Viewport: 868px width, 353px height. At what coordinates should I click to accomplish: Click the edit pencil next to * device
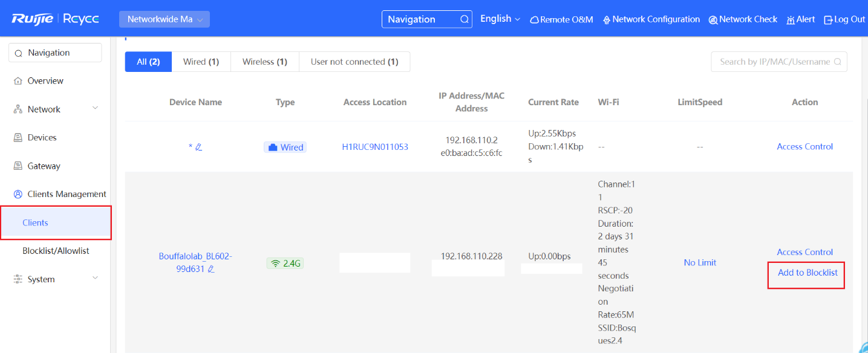[x=199, y=147]
